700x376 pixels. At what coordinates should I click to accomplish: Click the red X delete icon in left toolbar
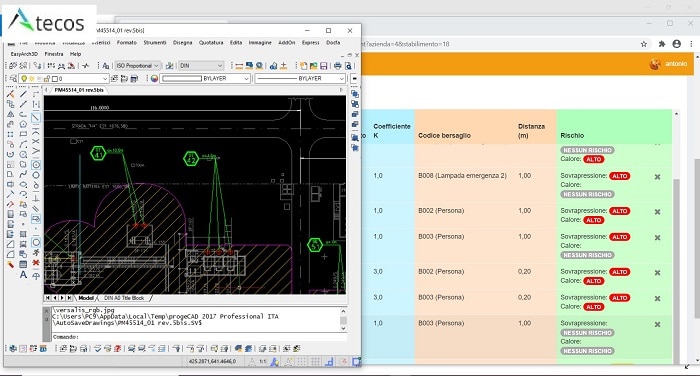coord(36,263)
